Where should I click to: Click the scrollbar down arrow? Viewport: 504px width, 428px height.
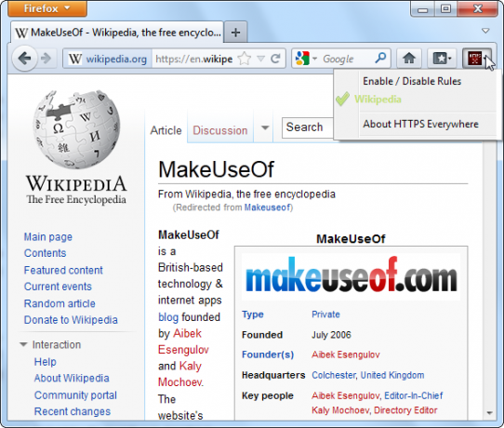click(x=489, y=413)
